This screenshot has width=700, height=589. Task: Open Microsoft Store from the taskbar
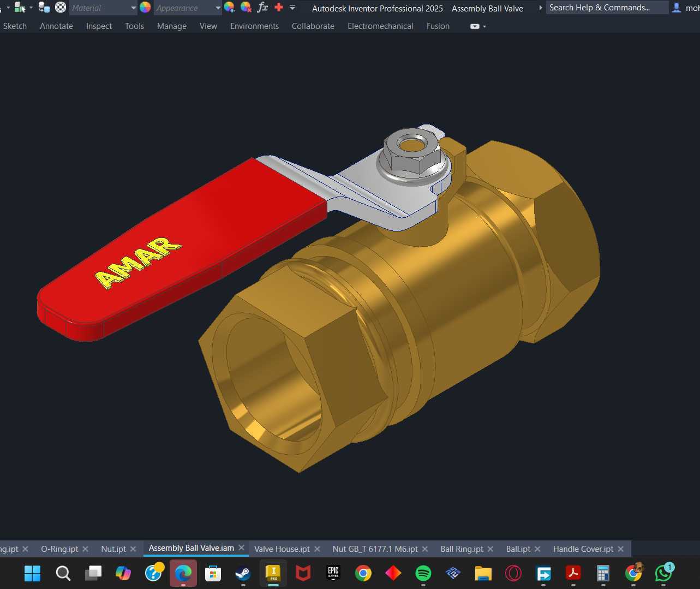[x=213, y=573]
